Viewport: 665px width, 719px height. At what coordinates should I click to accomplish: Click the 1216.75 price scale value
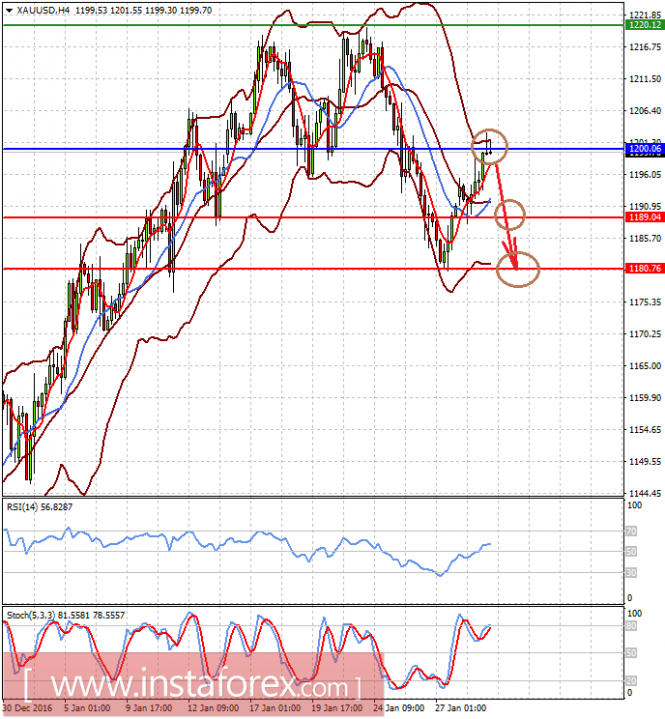(x=645, y=47)
